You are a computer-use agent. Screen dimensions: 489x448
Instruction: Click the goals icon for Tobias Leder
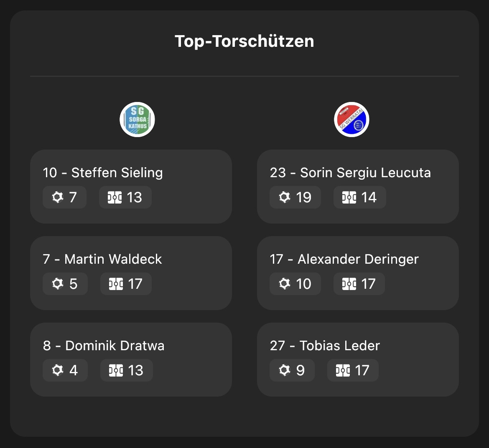coord(285,370)
